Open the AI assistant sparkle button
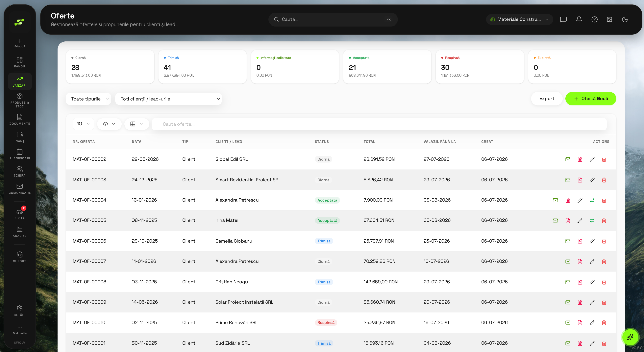This screenshot has width=644, height=352. tap(630, 337)
